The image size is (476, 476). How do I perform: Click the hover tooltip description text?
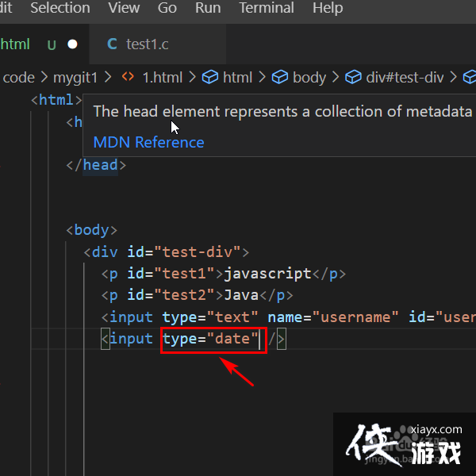coord(282,112)
